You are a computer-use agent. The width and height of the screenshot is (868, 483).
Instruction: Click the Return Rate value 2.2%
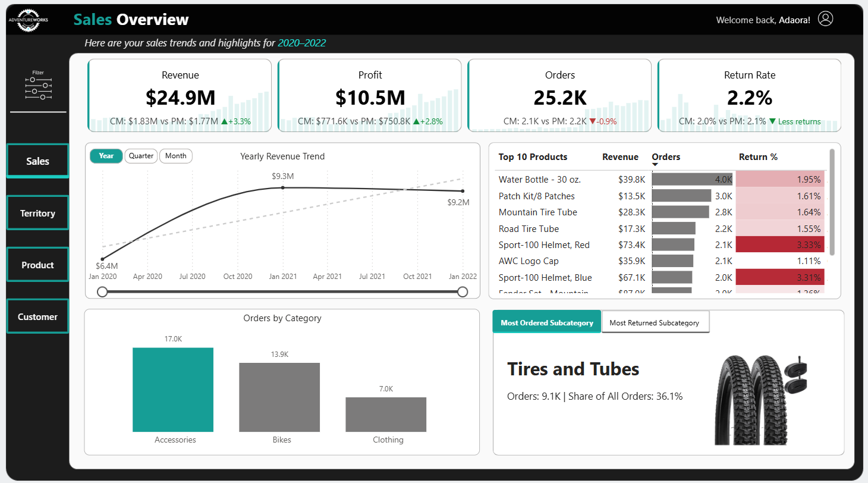(750, 97)
